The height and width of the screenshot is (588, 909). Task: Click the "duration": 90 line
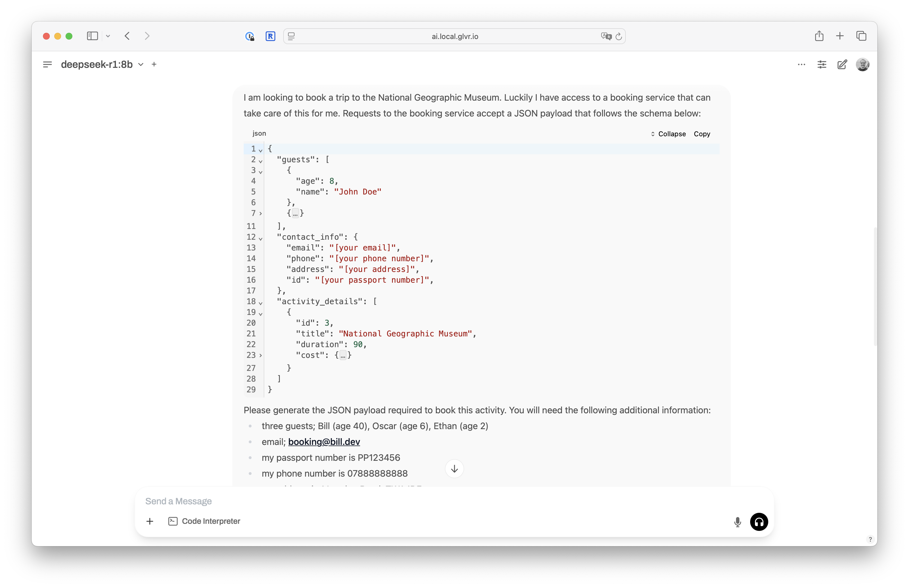pyautogui.click(x=331, y=344)
